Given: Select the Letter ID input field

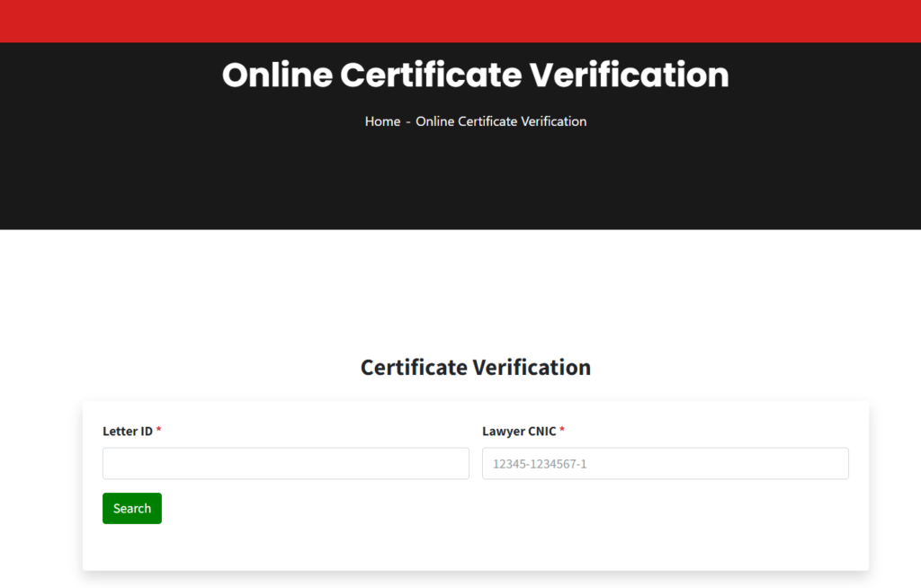Looking at the screenshot, I should coord(285,463).
